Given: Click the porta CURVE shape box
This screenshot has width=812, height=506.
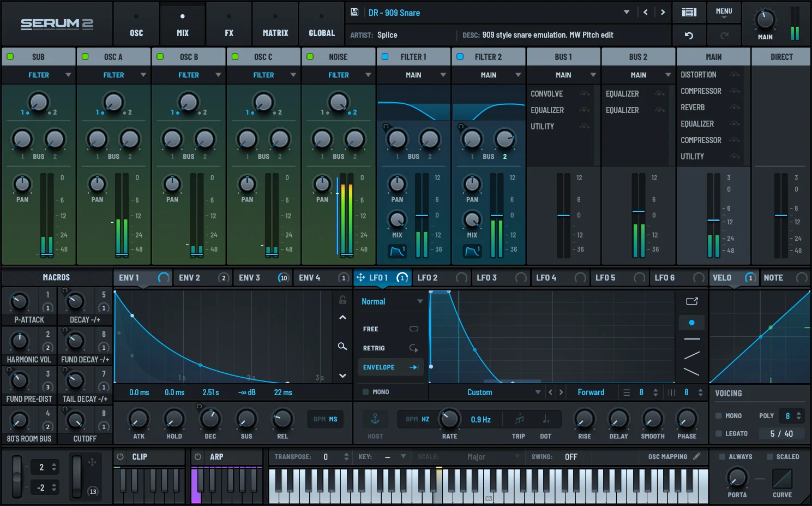Looking at the screenshot, I should [782, 479].
